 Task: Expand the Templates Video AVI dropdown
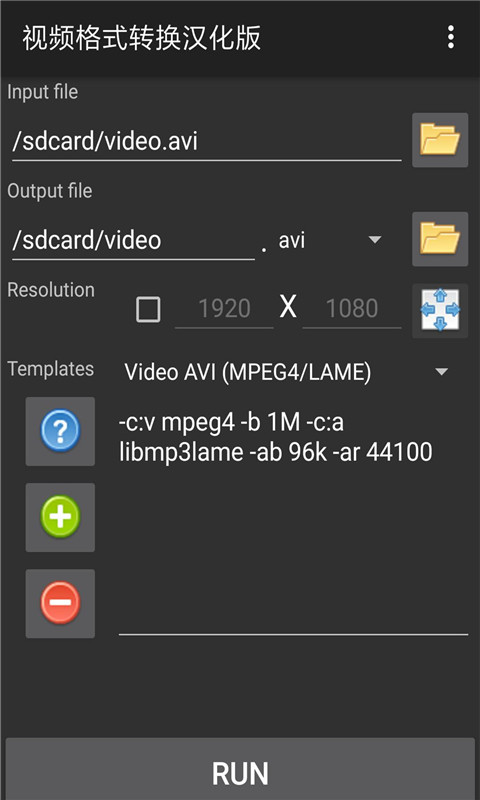[286, 372]
